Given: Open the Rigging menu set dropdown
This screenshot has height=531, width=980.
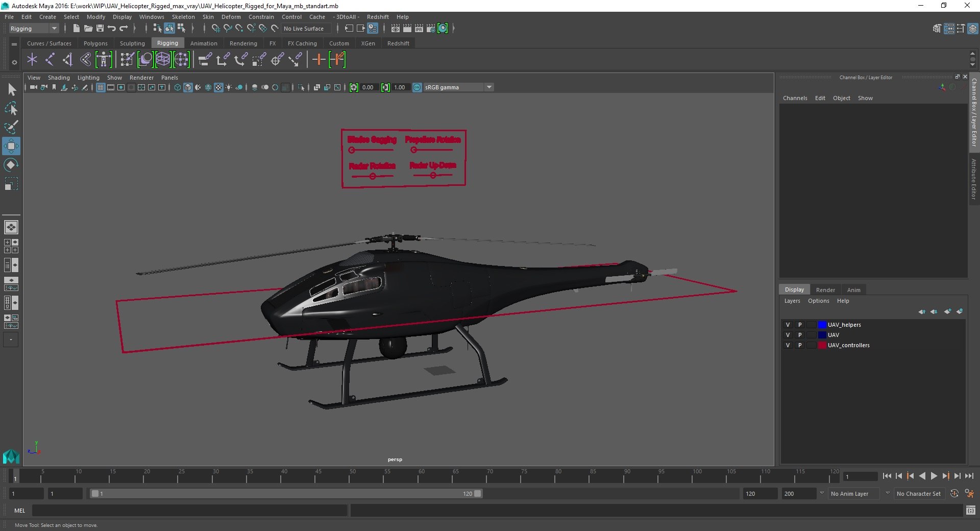Looking at the screenshot, I should click(x=34, y=29).
